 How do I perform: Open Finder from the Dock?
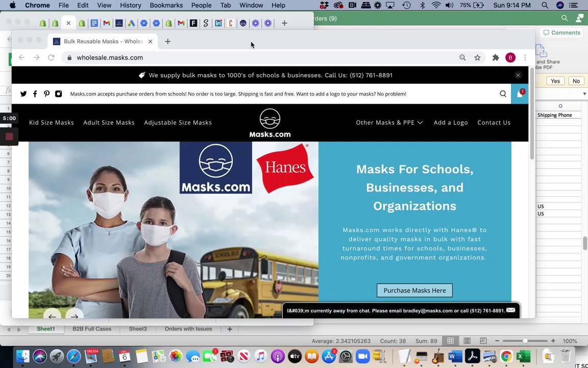[x=22, y=356]
